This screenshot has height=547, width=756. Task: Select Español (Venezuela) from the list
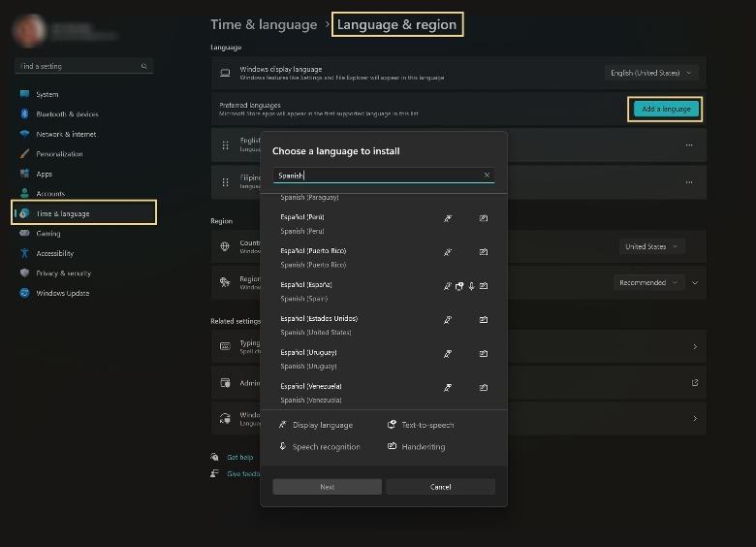coord(383,393)
